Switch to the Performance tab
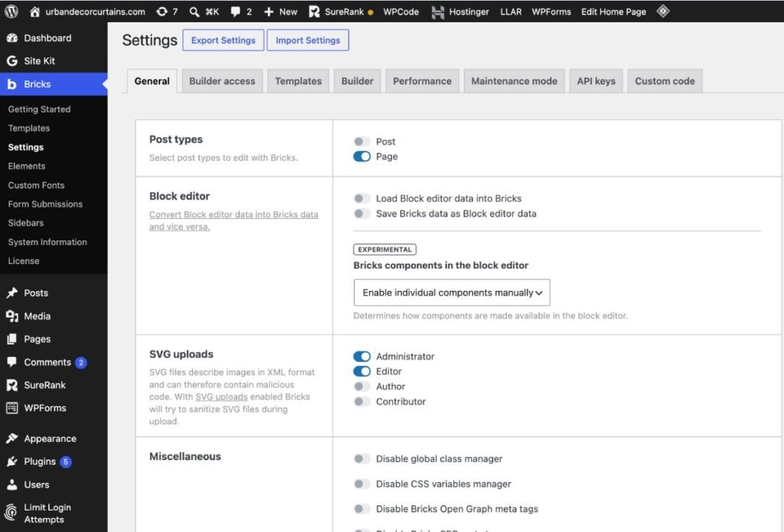The image size is (784, 532). pos(422,81)
